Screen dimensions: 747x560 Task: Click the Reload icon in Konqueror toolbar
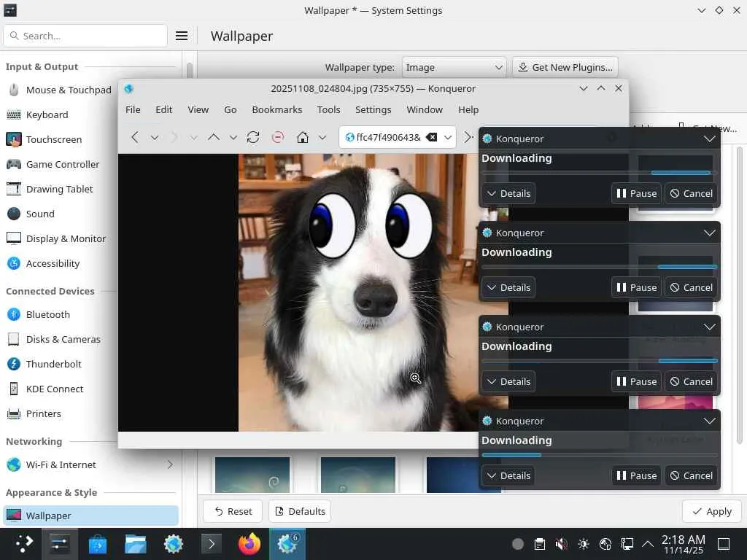point(253,137)
